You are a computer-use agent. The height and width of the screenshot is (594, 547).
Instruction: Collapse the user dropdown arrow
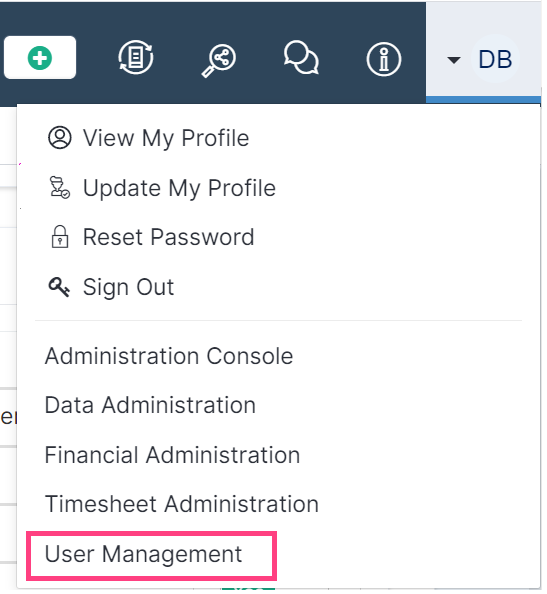(453, 59)
